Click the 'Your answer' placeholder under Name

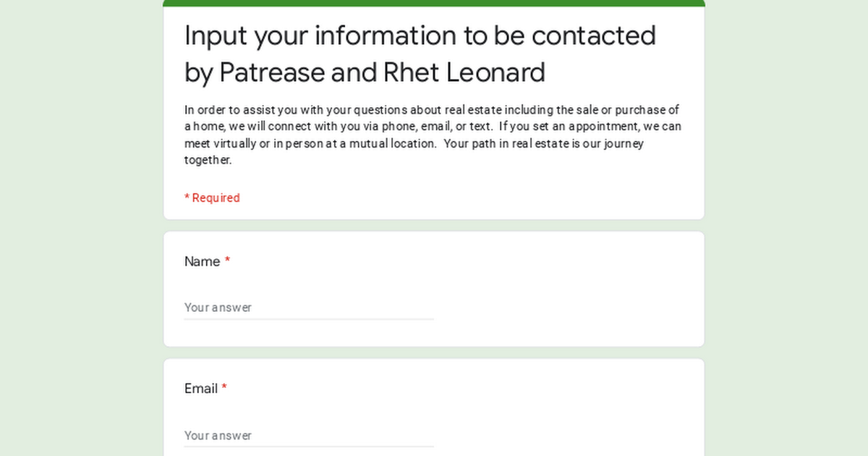coord(218,307)
